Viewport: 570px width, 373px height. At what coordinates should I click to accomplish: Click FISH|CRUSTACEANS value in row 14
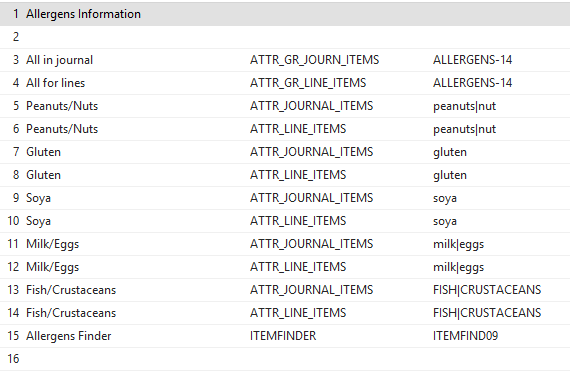[487, 313]
